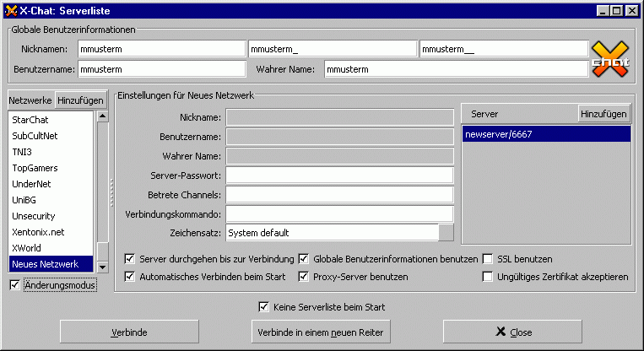Click the Close button
Viewport: 644px width, 351px height.
pyautogui.click(x=512, y=332)
